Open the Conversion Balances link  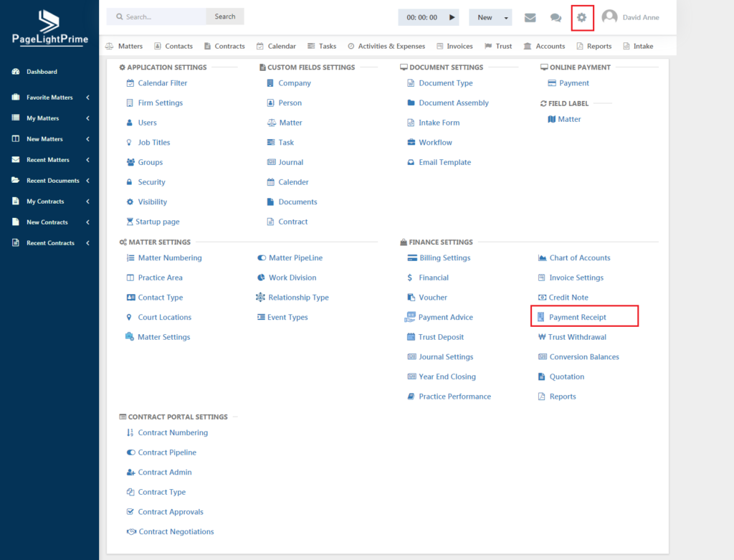(x=584, y=357)
